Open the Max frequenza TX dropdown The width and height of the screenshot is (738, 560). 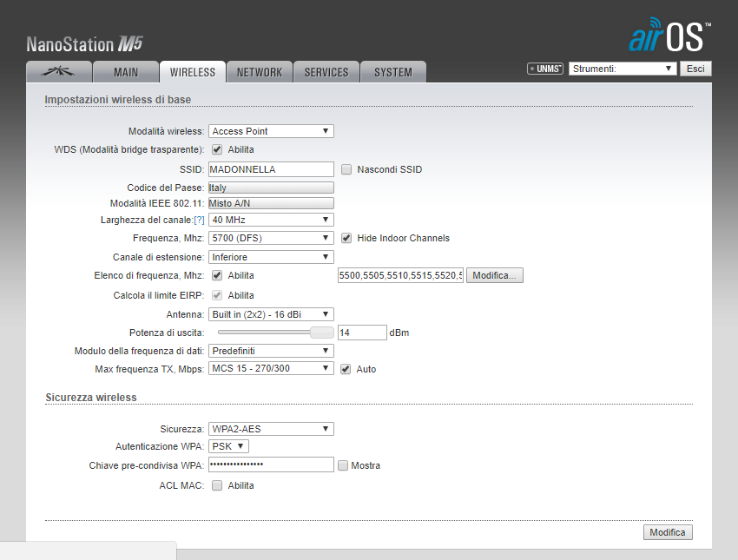tap(271, 368)
